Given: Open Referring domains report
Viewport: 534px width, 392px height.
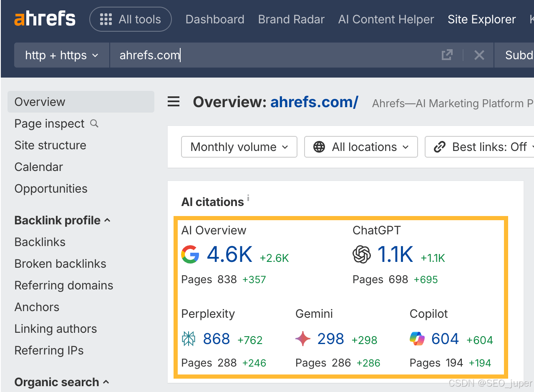Looking at the screenshot, I should pos(63,285).
